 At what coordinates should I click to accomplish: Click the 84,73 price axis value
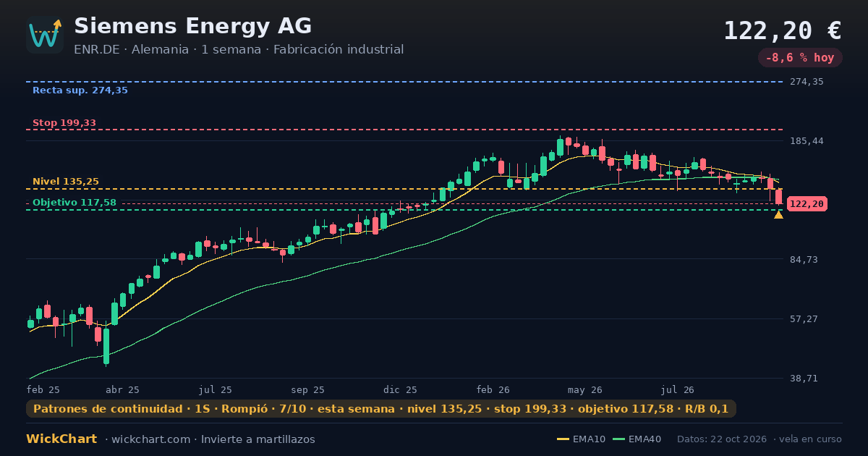[x=804, y=260]
